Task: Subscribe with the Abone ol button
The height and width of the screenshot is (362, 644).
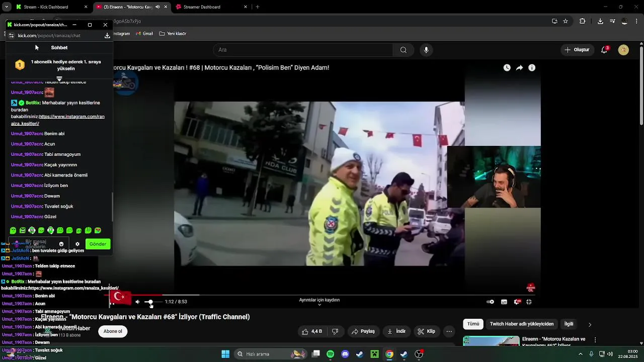Action: (x=113, y=331)
